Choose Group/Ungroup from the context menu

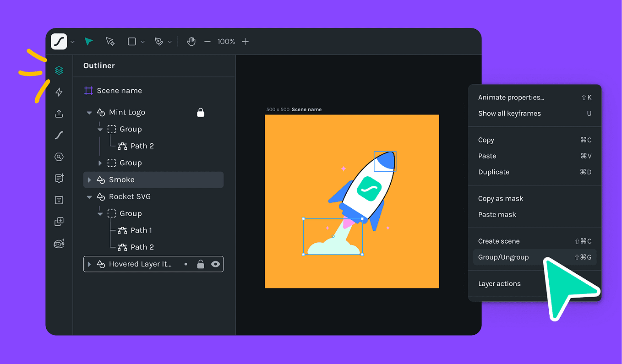504,257
